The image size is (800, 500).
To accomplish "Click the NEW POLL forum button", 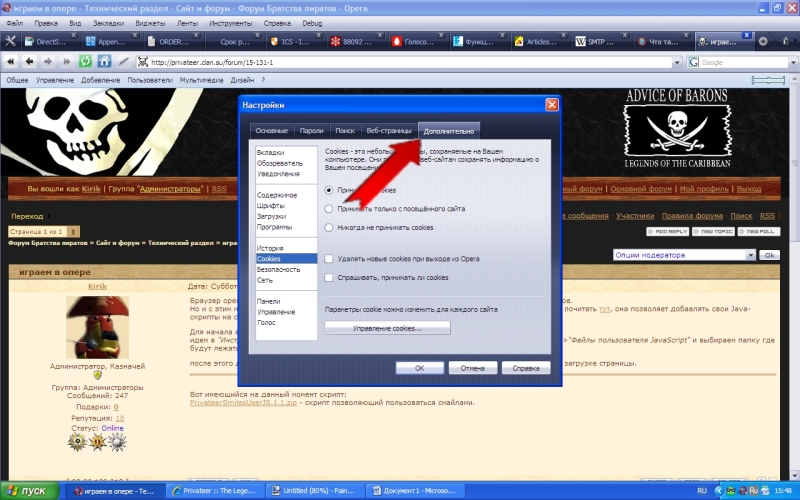I will (759, 232).
